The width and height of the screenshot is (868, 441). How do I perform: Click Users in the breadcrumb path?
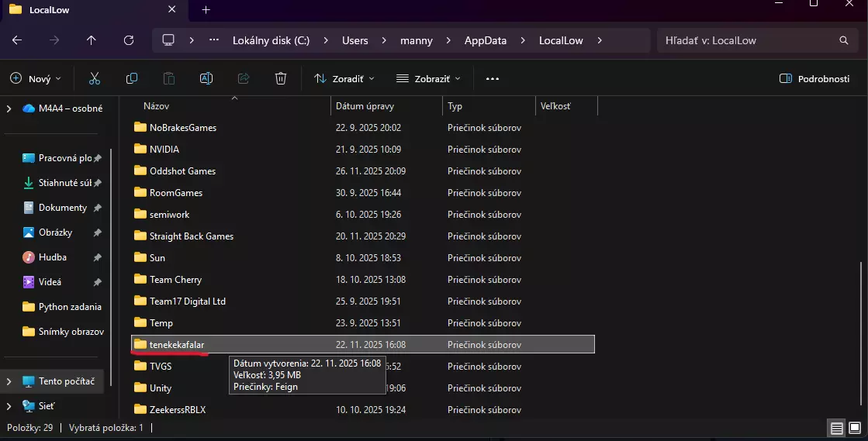click(x=354, y=40)
